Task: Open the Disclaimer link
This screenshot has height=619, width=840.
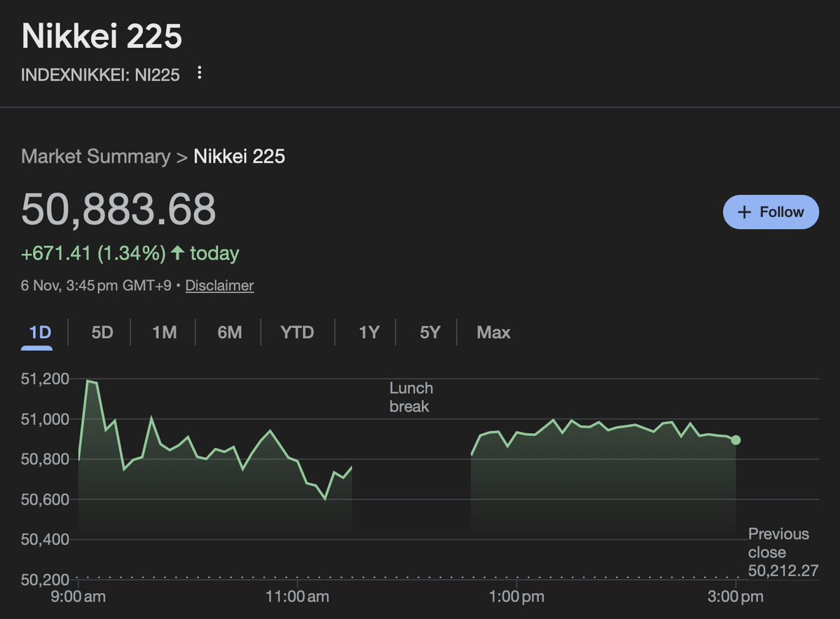Action: (219, 285)
